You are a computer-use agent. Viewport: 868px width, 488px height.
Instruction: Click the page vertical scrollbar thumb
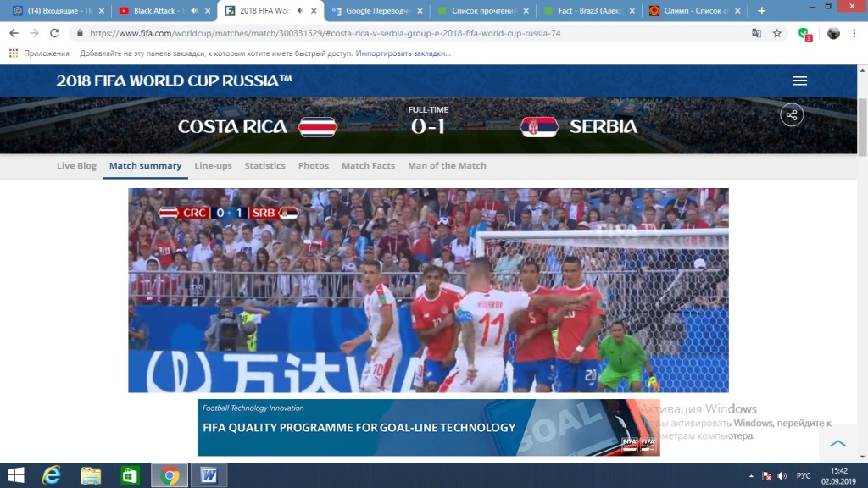pos(862,127)
